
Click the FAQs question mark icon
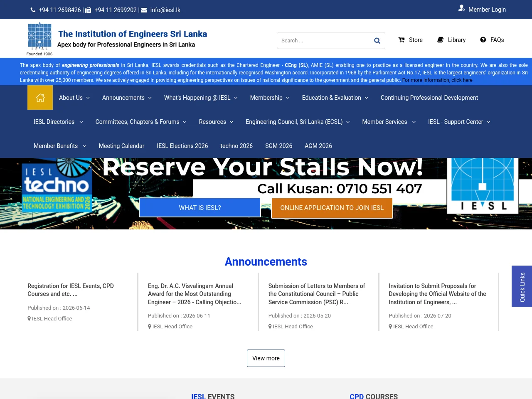[x=483, y=40]
